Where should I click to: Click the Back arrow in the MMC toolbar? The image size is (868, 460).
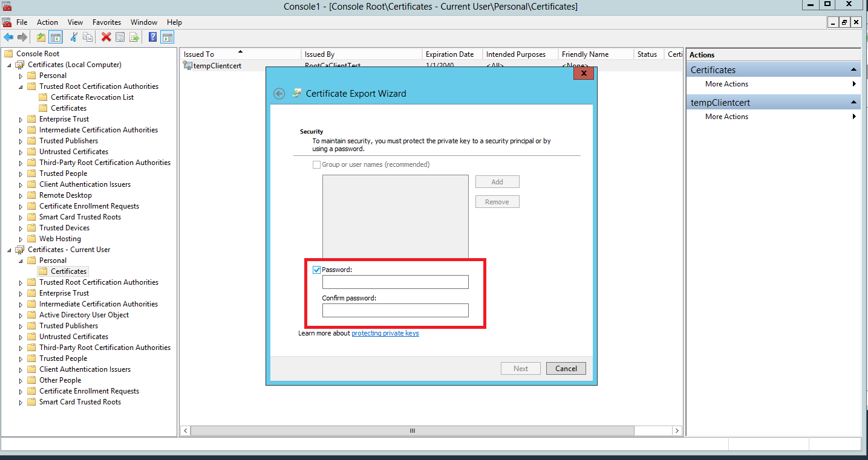point(8,37)
